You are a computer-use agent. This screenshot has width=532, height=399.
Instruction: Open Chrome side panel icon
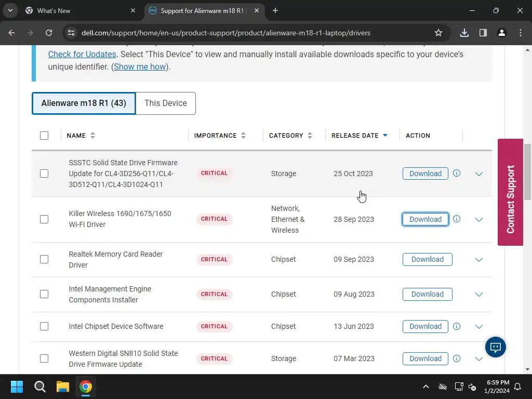coord(483,33)
